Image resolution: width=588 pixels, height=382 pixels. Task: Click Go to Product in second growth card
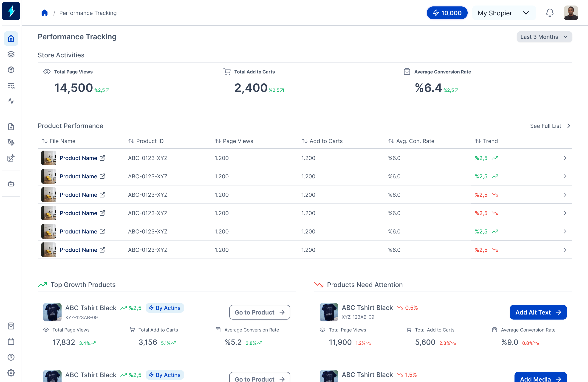(260, 377)
